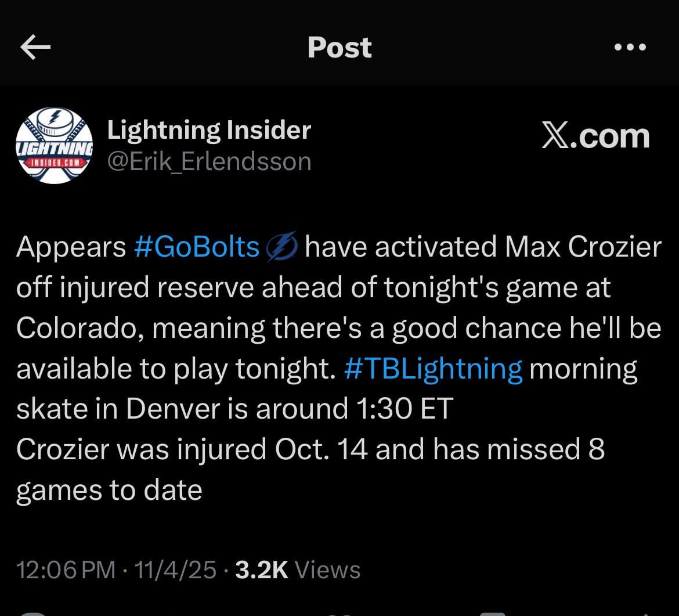Tap the lightning bolt emoji after #GoBolts
This screenshot has width=679, height=616.
(282, 247)
